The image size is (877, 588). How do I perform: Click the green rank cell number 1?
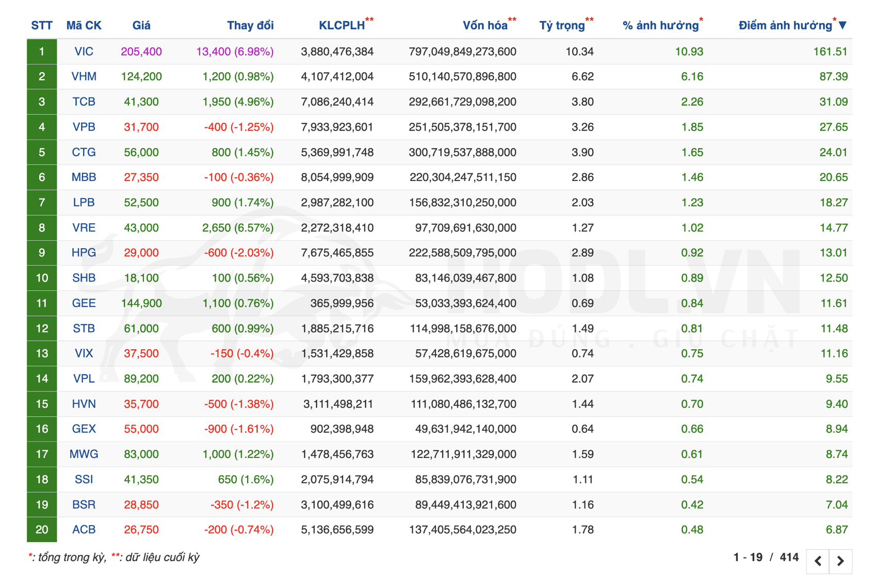(42, 52)
